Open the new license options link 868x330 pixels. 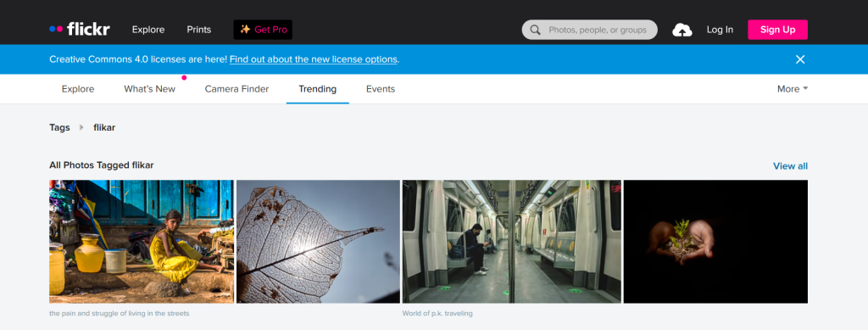[314, 59]
